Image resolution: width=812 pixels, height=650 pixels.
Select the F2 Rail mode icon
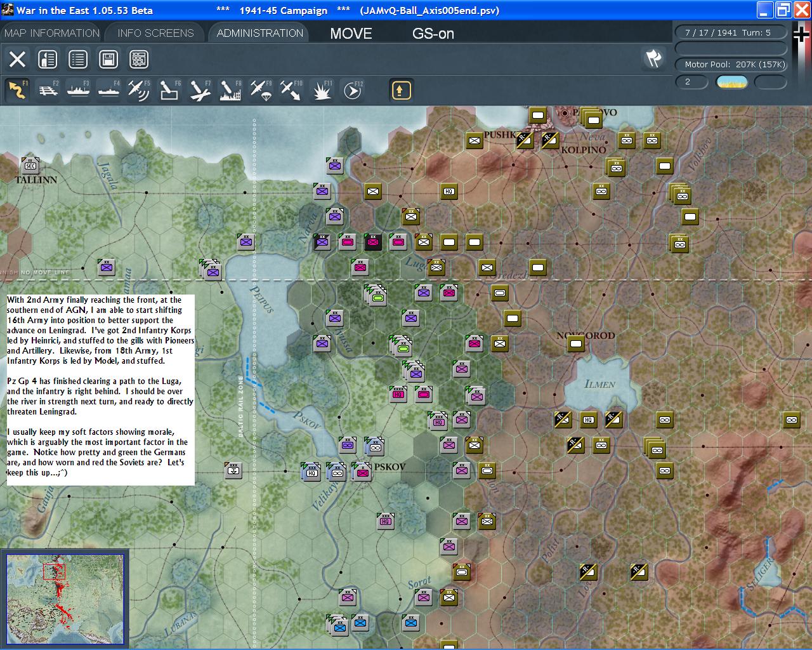point(48,90)
